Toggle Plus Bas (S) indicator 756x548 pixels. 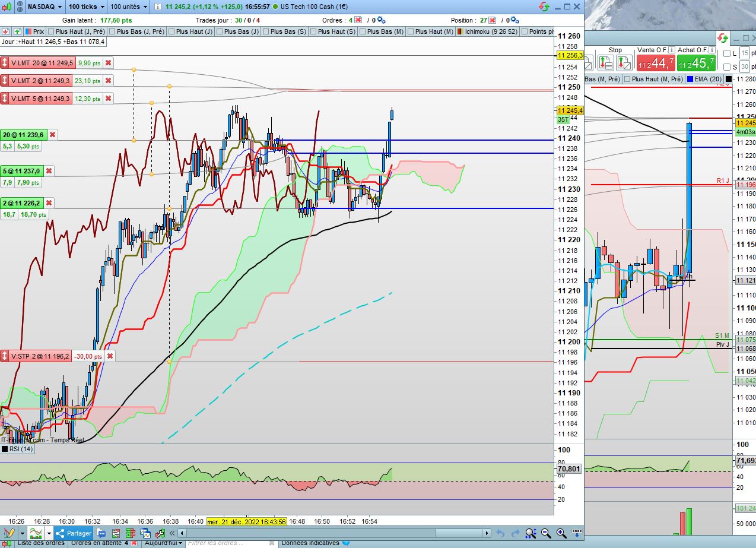tap(285, 31)
